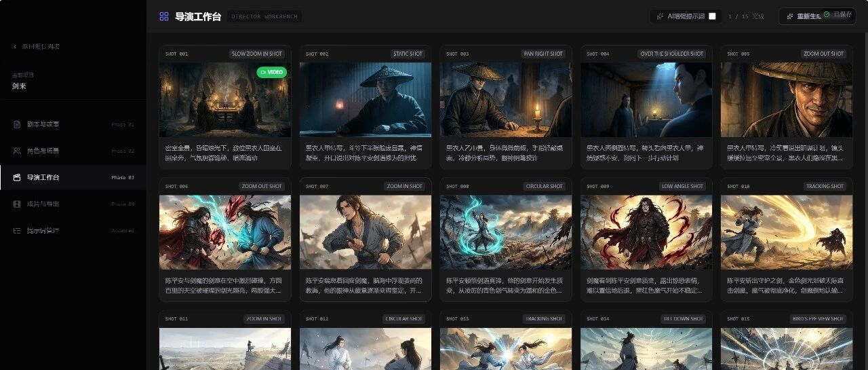Click Shot 009 description starting 剑魔看到

tap(646, 285)
